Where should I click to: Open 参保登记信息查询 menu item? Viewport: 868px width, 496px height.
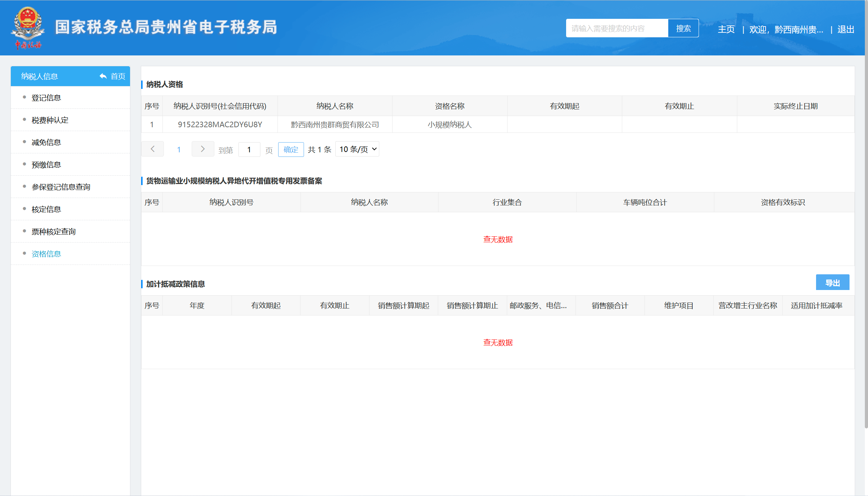click(x=61, y=187)
